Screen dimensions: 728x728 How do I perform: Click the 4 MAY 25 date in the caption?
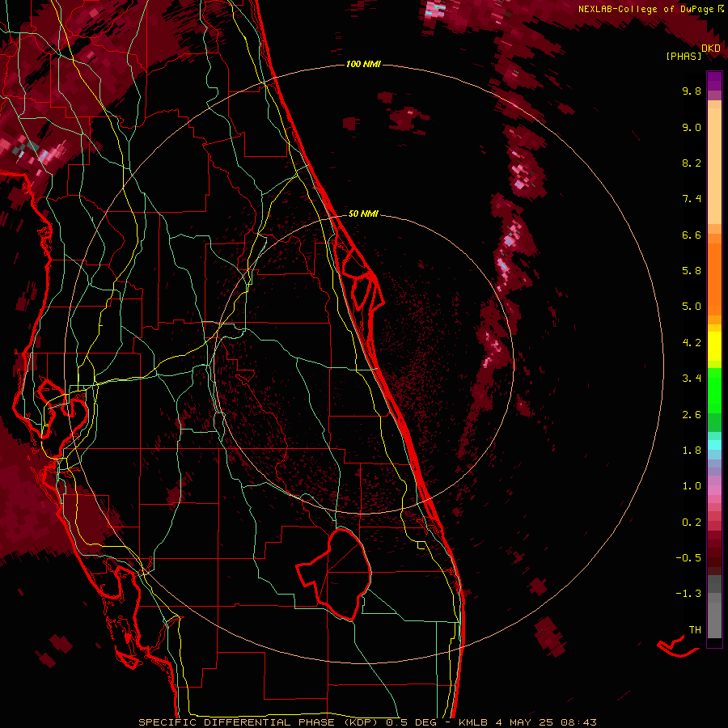click(526, 722)
